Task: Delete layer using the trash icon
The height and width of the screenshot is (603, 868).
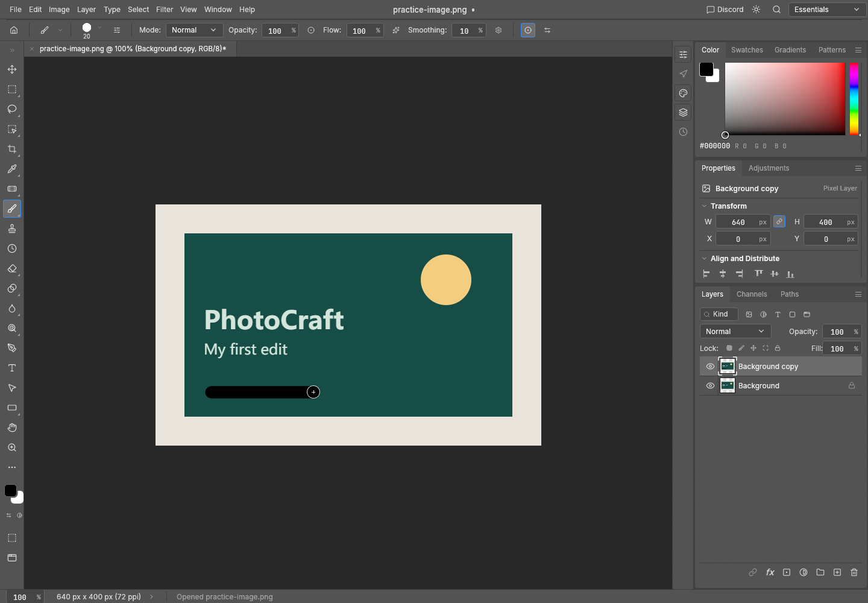Action: click(854, 572)
